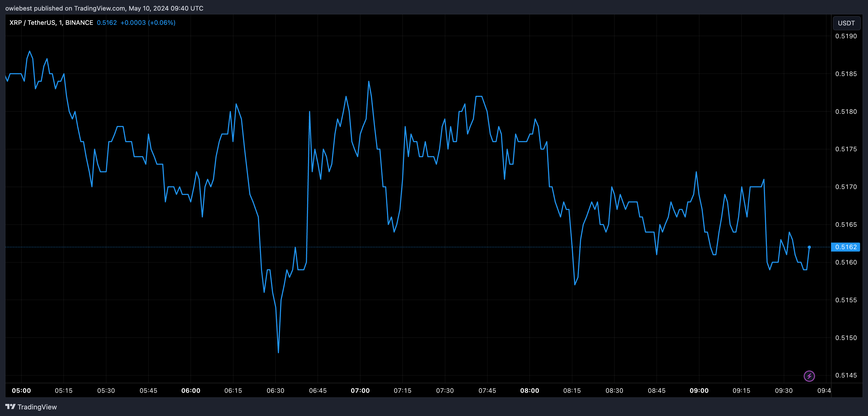Click the 0.5190 price scale label
The width and height of the screenshot is (868, 416).
click(846, 36)
